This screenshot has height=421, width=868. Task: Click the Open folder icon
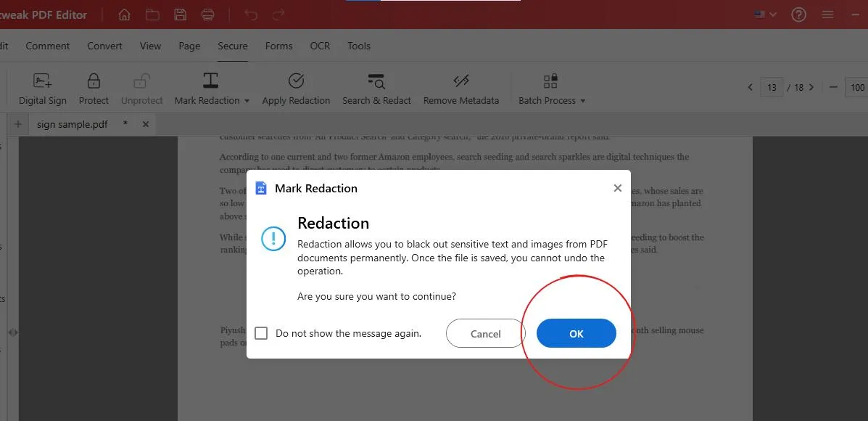click(x=152, y=15)
